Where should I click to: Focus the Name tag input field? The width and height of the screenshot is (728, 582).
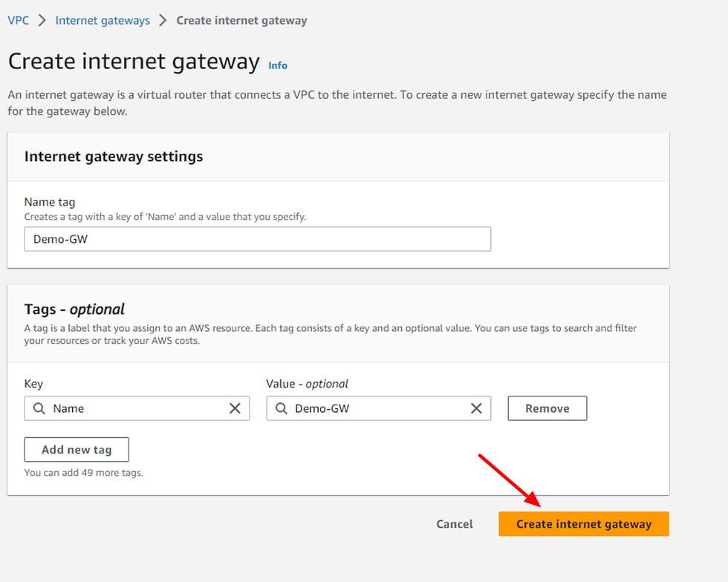pyautogui.click(x=258, y=239)
